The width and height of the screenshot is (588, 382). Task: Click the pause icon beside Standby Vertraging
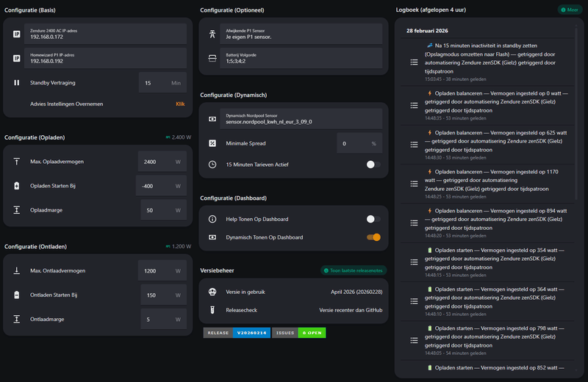[x=17, y=83]
